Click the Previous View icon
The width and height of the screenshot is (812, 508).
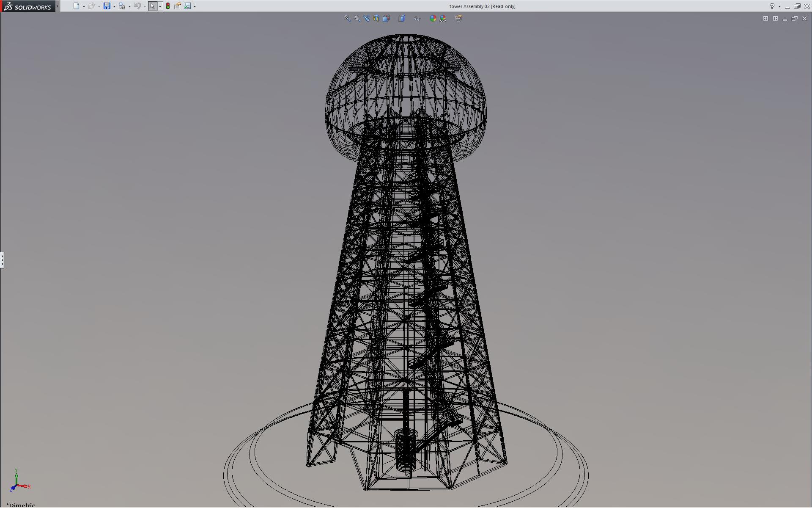367,18
